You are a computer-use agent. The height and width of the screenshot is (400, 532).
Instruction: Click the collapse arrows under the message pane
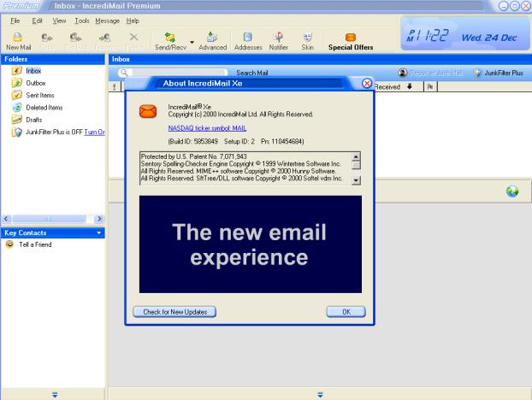(320, 395)
